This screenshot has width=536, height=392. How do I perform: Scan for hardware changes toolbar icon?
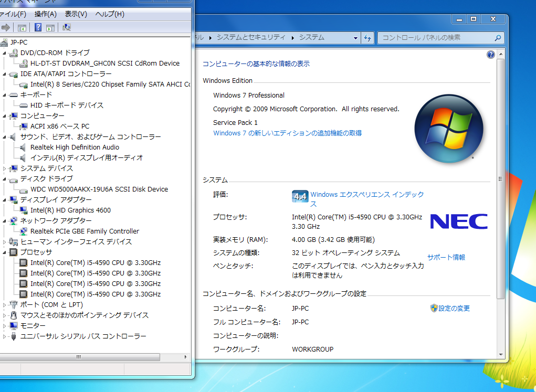tap(67, 27)
